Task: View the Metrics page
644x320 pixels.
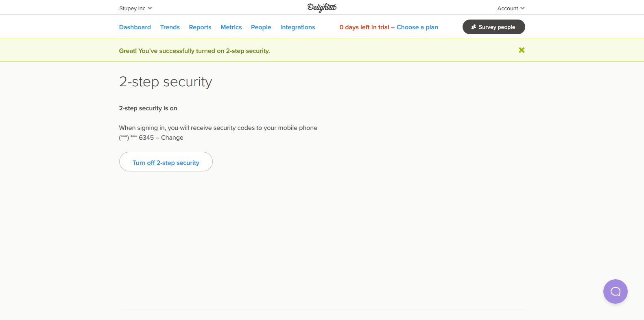Action: 231,27
